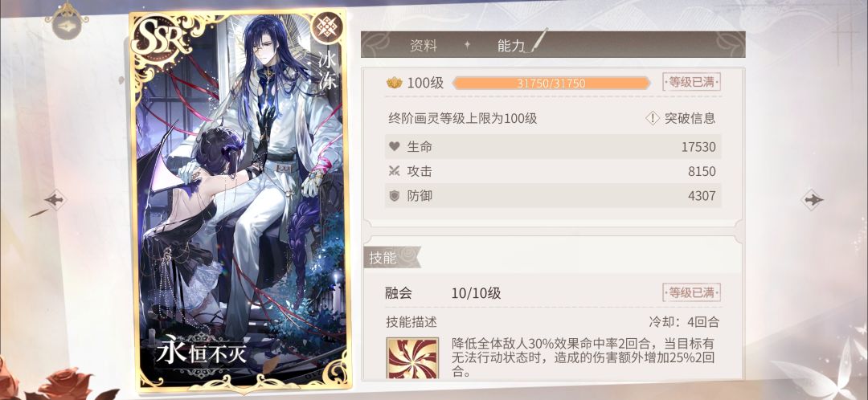Tap the 冰冻 element emblem on card
Screen dimensions: 868x400
tap(326, 27)
